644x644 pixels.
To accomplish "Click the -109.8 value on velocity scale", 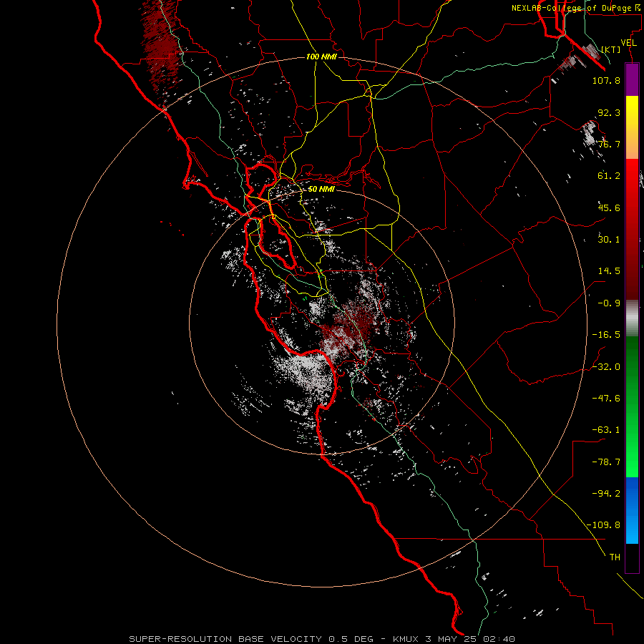I will (x=604, y=525).
